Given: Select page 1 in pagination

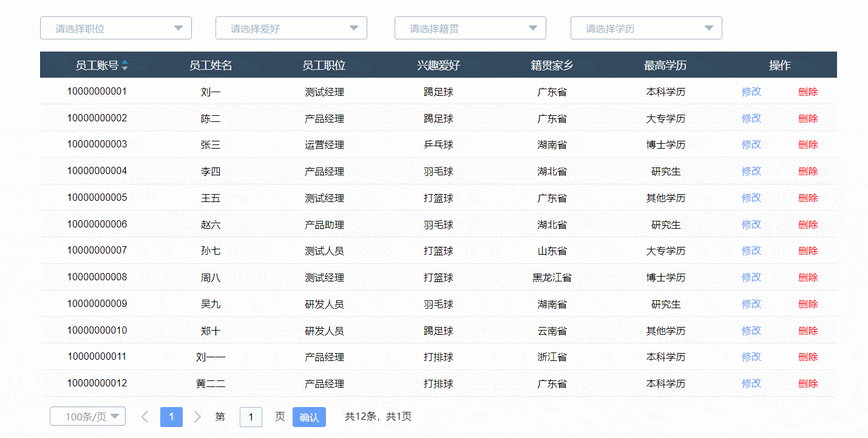Looking at the screenshot, I should 171,417.
